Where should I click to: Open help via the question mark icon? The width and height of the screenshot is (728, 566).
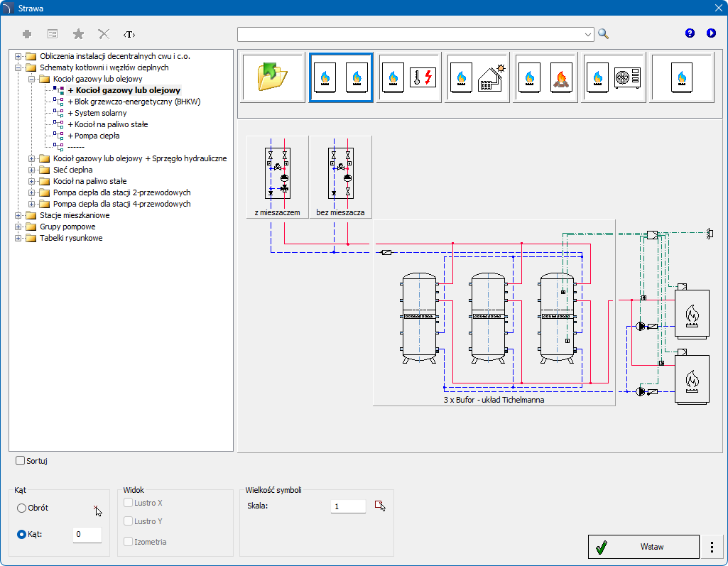click(690, 33)
